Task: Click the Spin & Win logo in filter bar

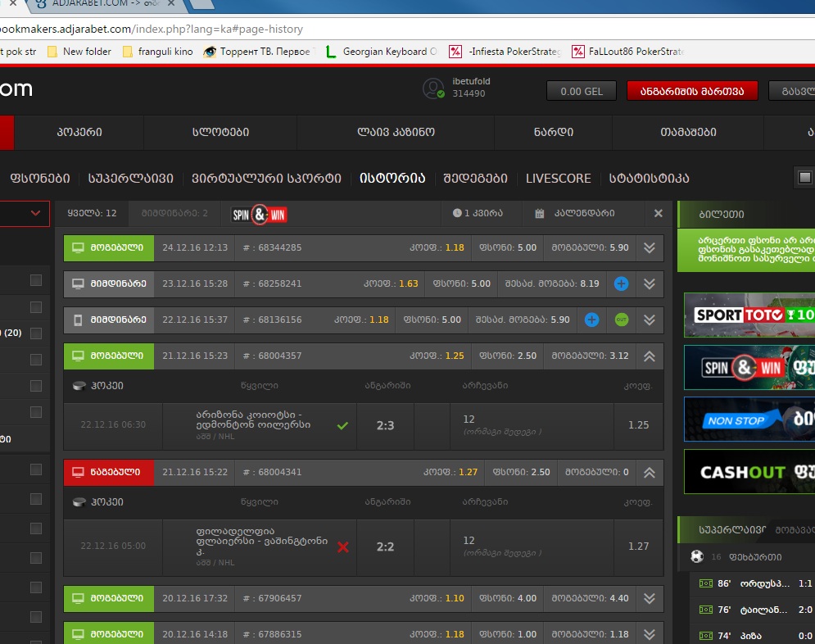Action: [x=260, y=214]
